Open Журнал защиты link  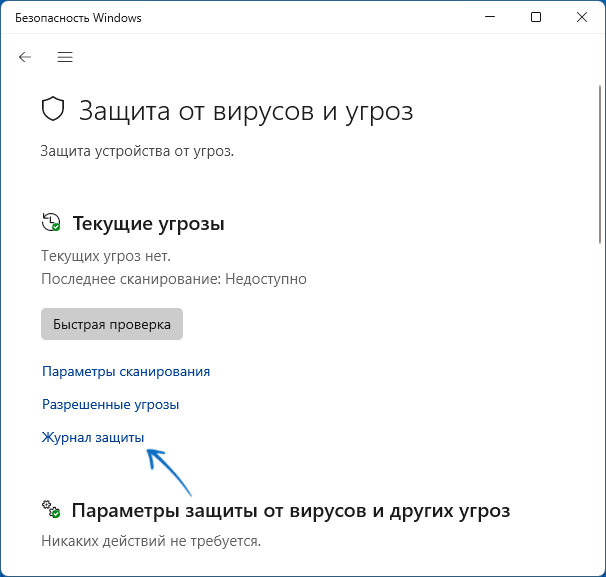tap(93, 437)
